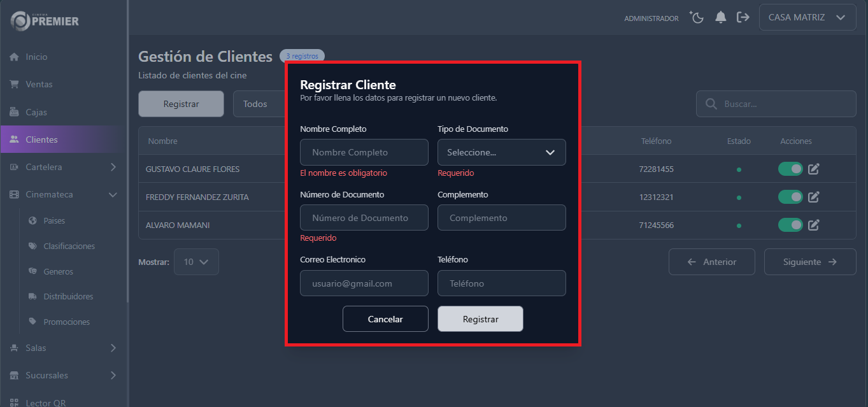Open the CASA MATRIZ branch selector
Image resolution: width=868 pixels, height=407 pixels.
(x=807, y=17)
